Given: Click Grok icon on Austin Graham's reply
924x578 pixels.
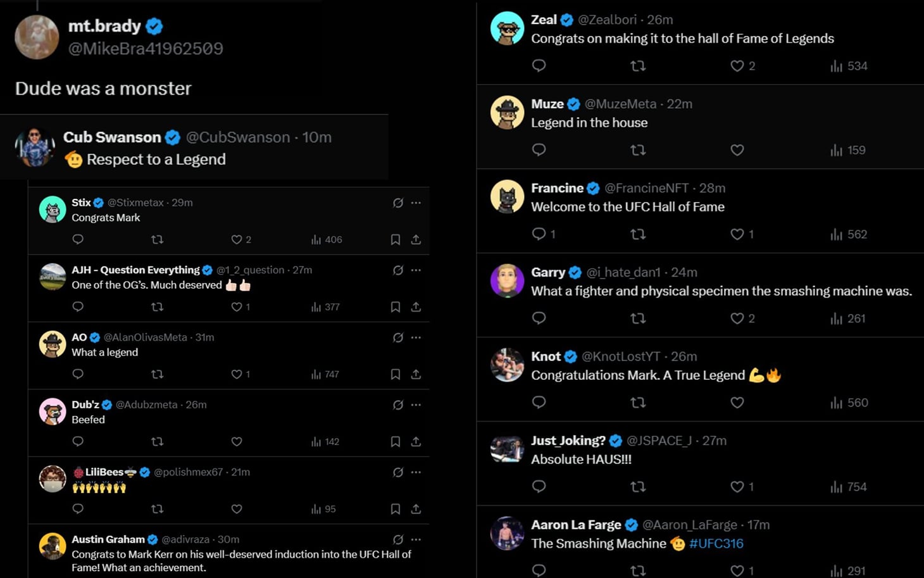Looking at the screenshot, I should pyautogui.click(x=398, y=539).
